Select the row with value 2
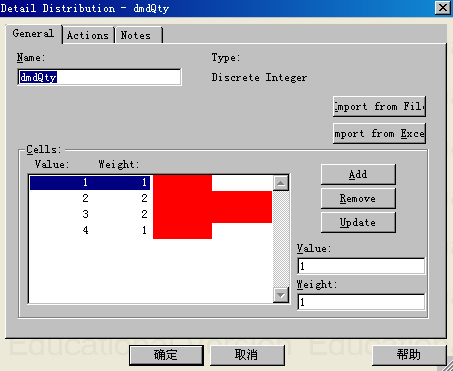Viewport: 453px width, 371px height. click(151, 198)
